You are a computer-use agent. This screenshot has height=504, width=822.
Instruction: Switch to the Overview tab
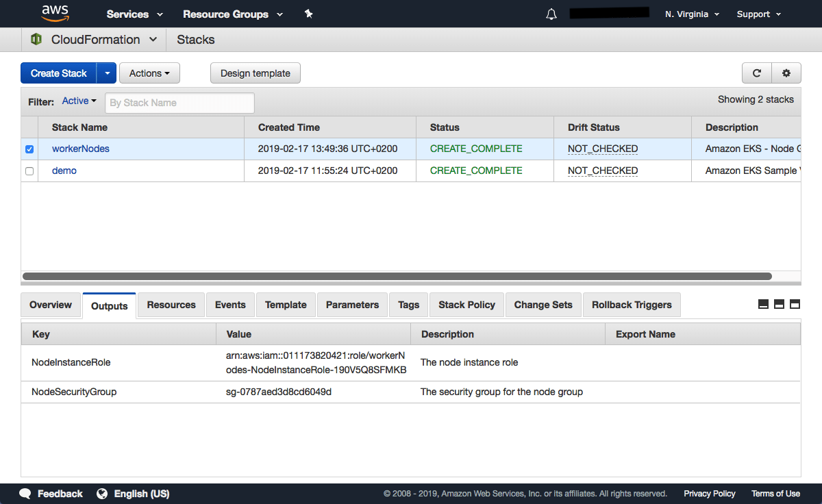51,305
